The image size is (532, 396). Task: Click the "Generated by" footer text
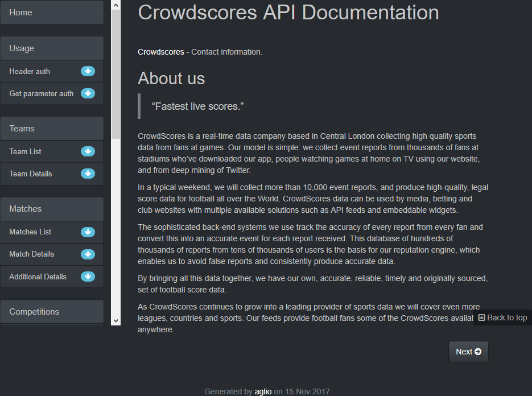point(228,391)
